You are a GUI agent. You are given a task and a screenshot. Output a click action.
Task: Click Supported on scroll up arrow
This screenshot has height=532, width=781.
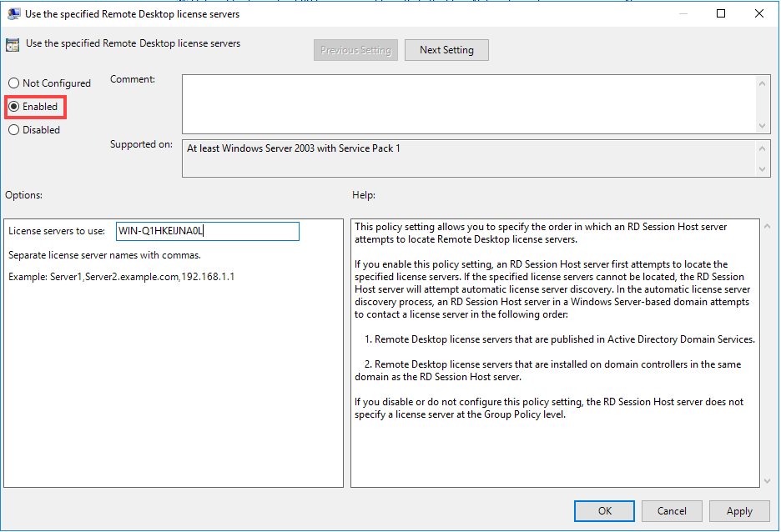pos(762,148)
